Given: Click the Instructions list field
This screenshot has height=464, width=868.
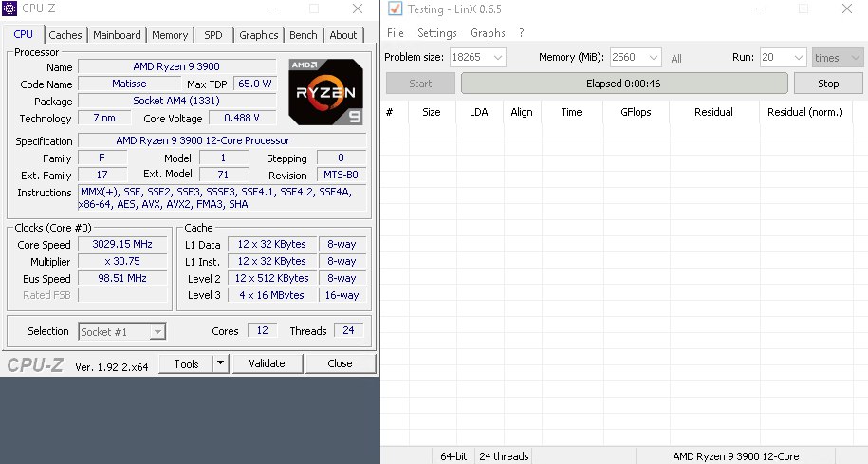Looking at the screenshot, I should (222, 198).
